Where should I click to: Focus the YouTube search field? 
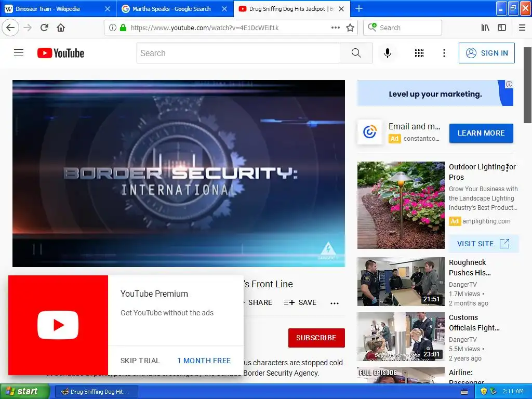tap(238, 53)
